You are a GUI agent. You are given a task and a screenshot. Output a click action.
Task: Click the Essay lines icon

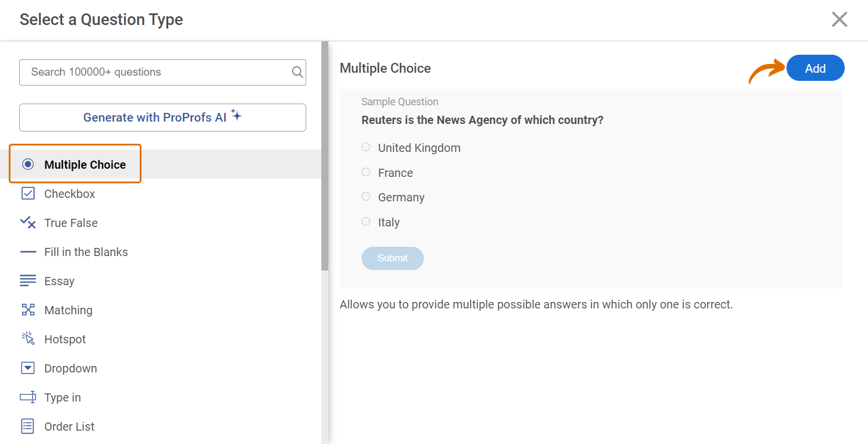point(28,281)
